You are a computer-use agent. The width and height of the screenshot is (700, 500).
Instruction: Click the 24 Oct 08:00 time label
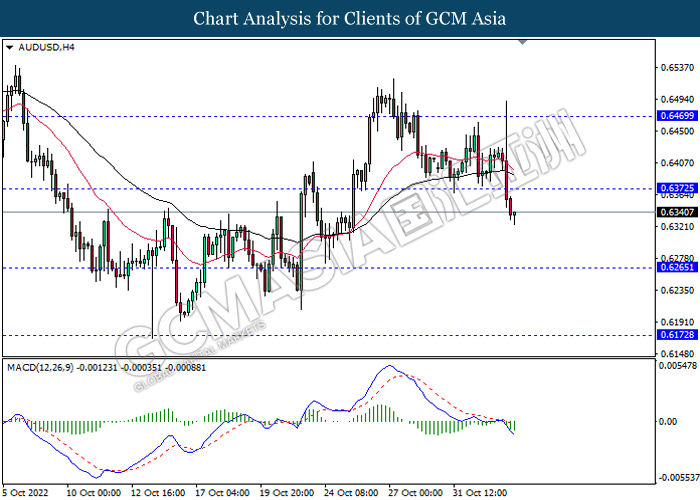[x=351, y=493]
